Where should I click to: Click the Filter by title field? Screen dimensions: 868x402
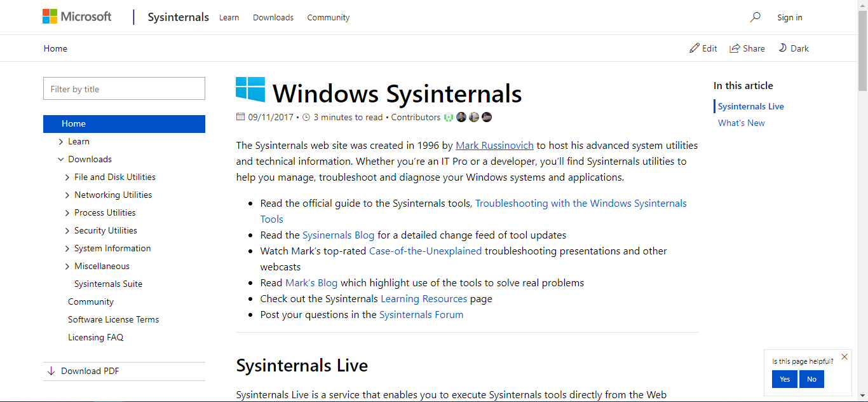point(124,88)
